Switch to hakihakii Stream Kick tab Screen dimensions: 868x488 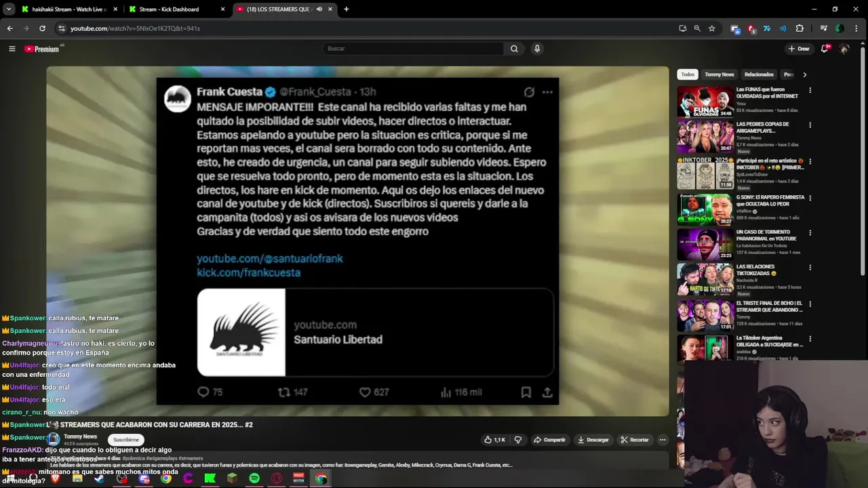(x=68, y=9)
